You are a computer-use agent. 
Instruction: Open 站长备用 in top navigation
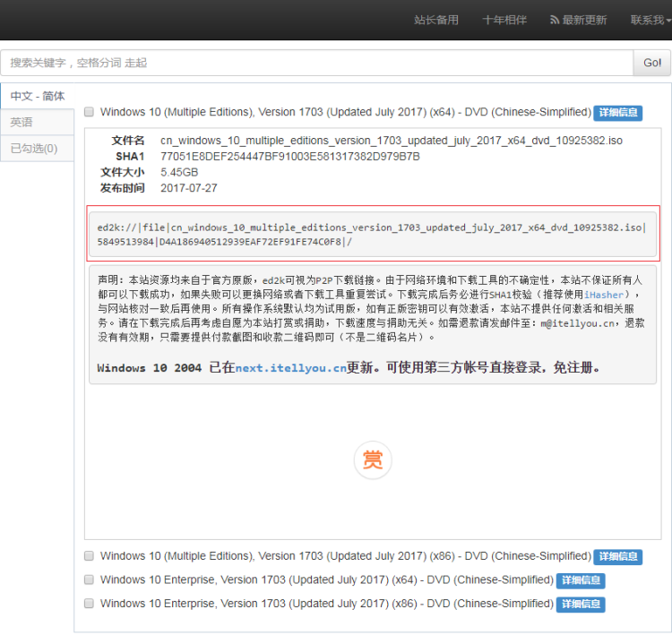click(436, 20)
